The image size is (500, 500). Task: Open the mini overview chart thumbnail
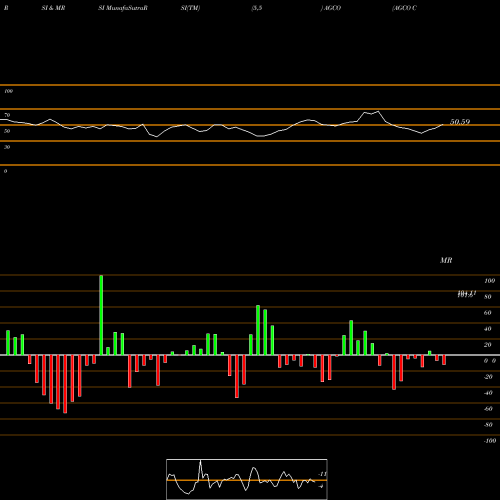click(x=247, y=479)
